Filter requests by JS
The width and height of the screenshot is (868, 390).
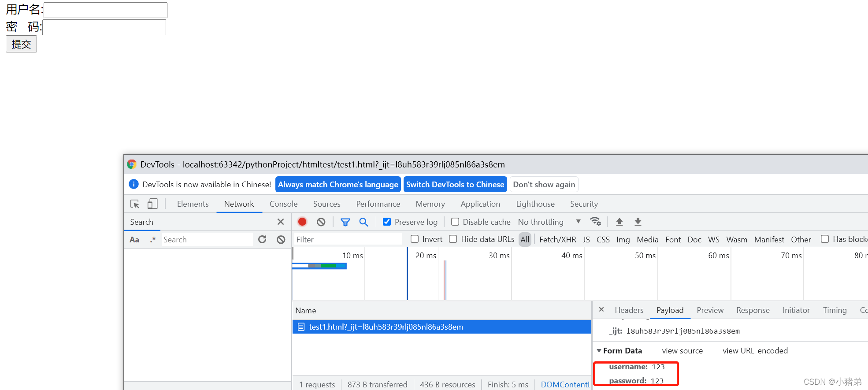586,239
